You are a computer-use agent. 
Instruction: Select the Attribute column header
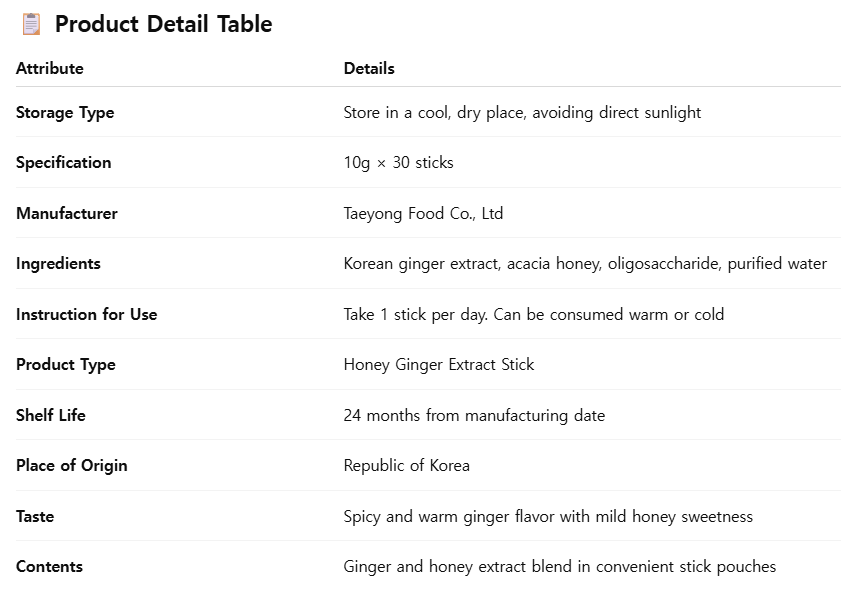[x=50, y=68]
